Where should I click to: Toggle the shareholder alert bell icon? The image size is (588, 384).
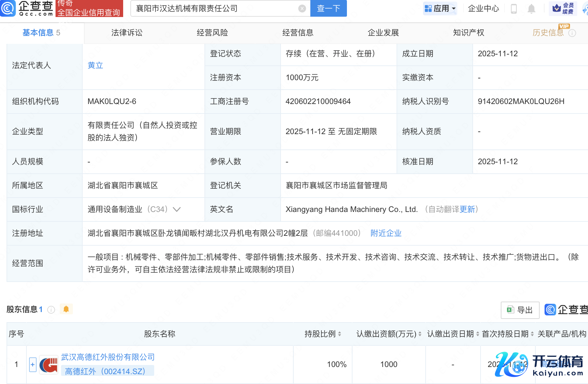click(66, 309)
